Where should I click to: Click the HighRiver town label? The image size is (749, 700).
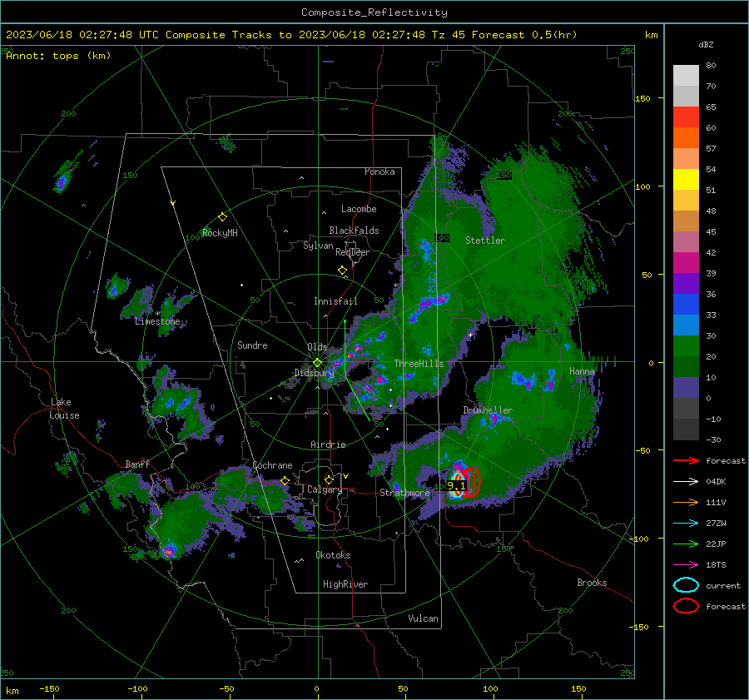click(345, 584)
